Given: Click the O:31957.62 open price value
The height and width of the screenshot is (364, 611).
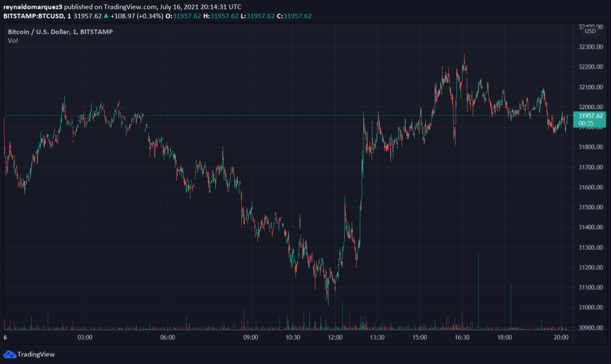Looking at the screenshot, I should click(x=182, y=17).
